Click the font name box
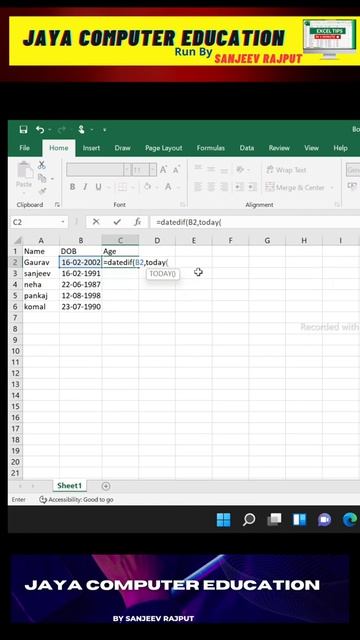Screen dimensions: 360x640 point(95,169)
